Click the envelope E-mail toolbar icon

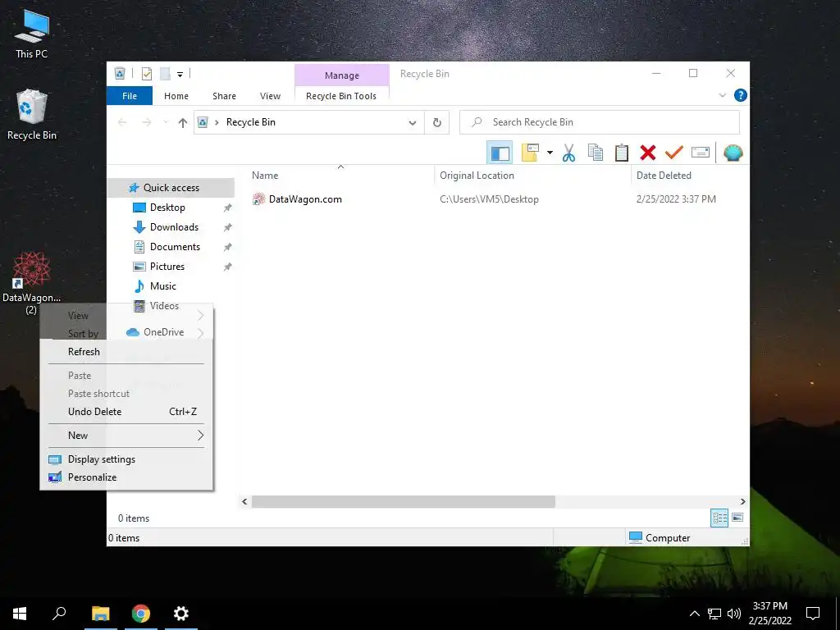click(701, 153)
